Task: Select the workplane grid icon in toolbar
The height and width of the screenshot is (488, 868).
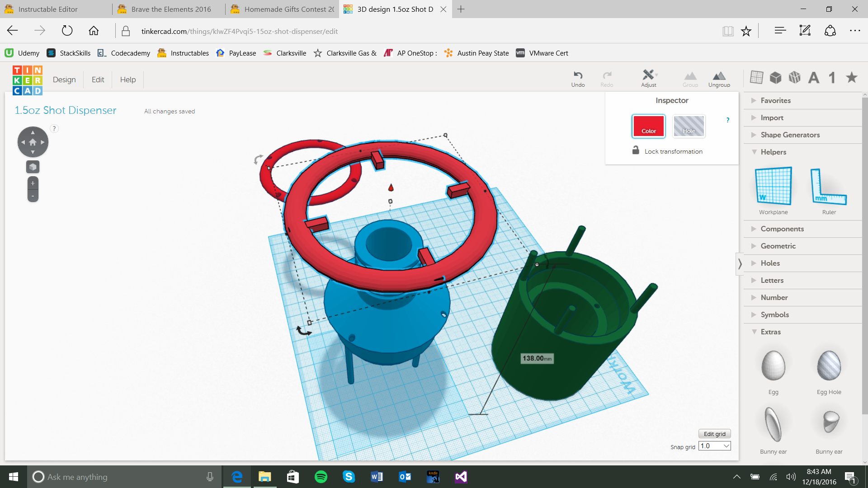Action: tap(756, 77)
